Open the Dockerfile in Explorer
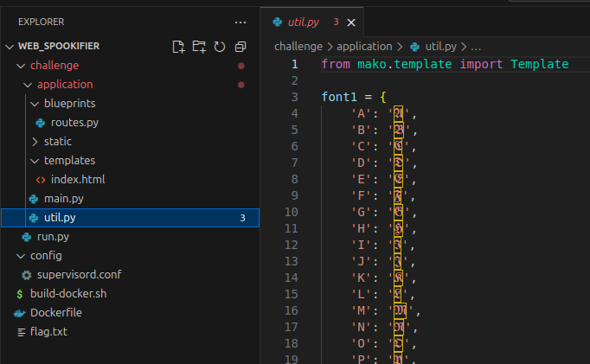This screenshot has height=364, width=590. pos(56,312)
